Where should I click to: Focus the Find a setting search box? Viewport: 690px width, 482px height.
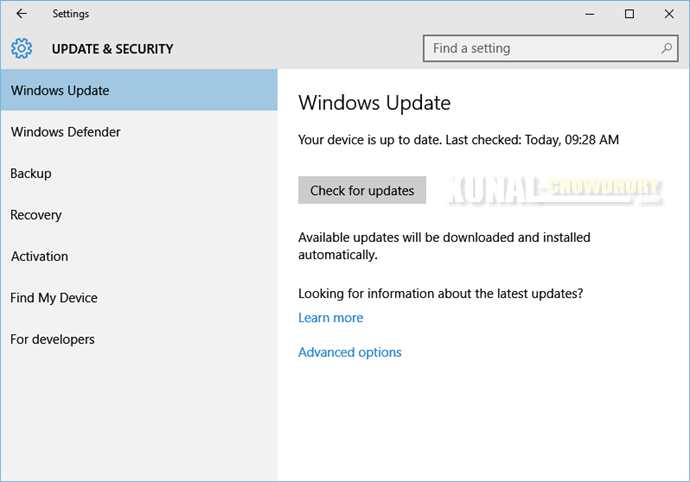pyautogui.click(x=540, y=48)
